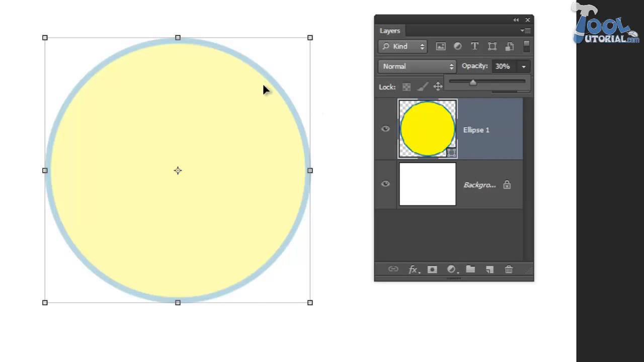Filter layers by pixel layers icon
Image resolution: width=644 pixels, height=362 pixels.
(x=441, y=46)
